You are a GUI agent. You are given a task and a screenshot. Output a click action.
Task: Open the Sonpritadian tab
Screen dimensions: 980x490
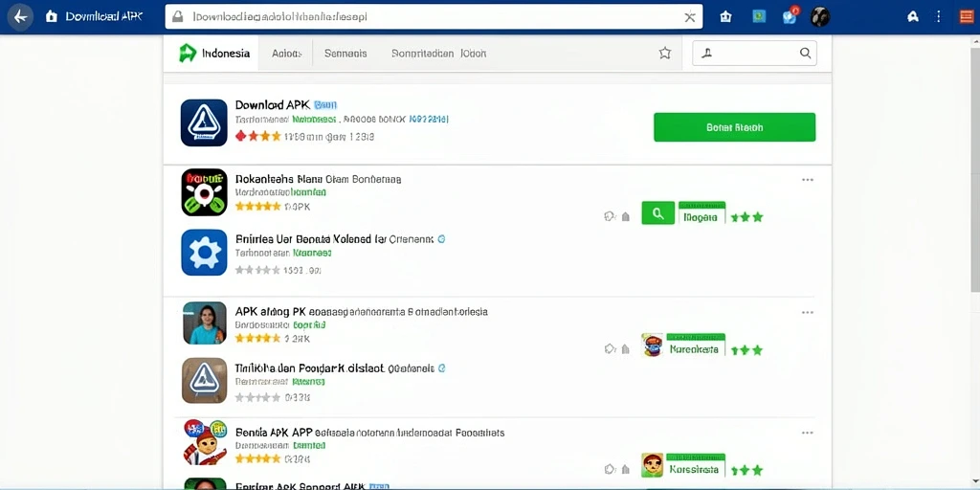pos(422,54)
